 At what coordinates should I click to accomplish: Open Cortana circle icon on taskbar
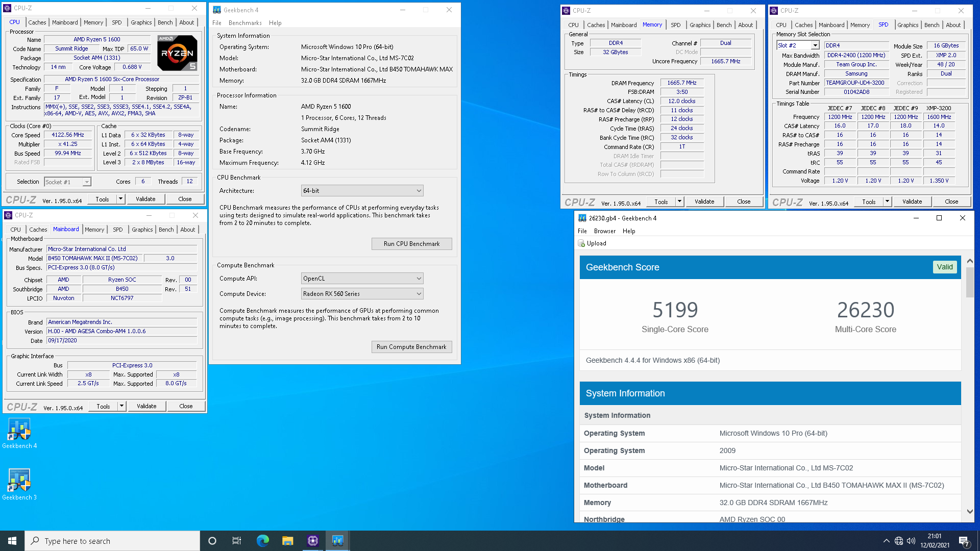click(212, 541)
